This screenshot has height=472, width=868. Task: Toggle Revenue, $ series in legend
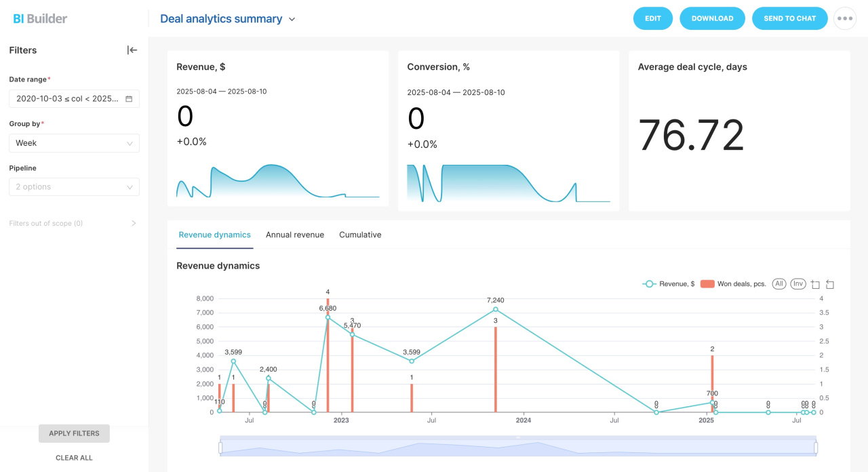(669, 284)
